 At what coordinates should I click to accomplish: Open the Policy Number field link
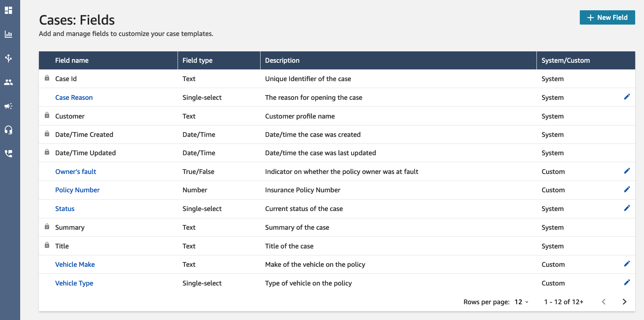tap(77, 190)
